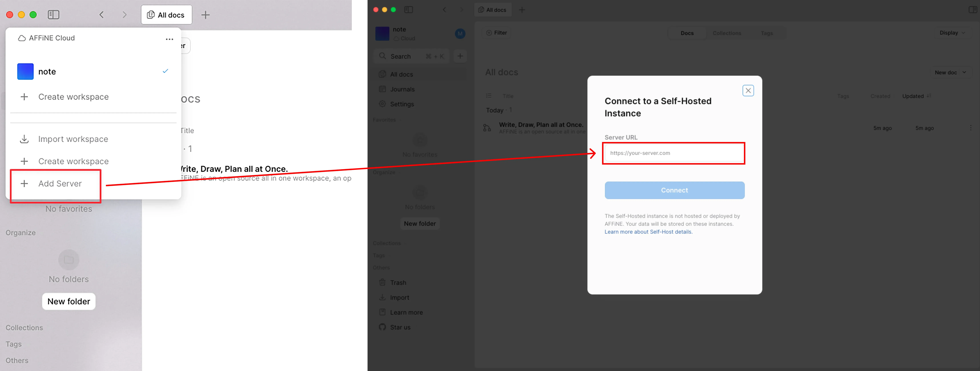This screenshot has height=371, width=980.
Task: Select the note workspace in popup
Action: click(93, 72)
